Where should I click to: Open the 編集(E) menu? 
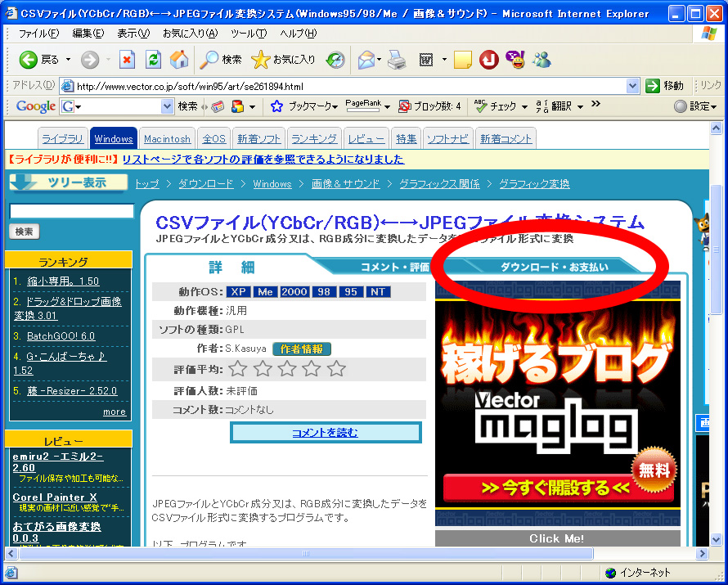pyautogui.click(x=88, y=34)
